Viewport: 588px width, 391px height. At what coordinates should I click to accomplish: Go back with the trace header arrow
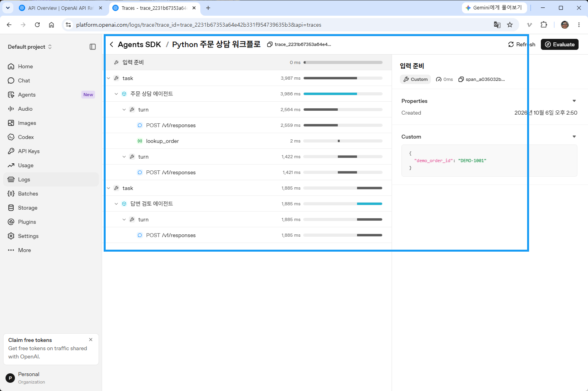[112, 44]
